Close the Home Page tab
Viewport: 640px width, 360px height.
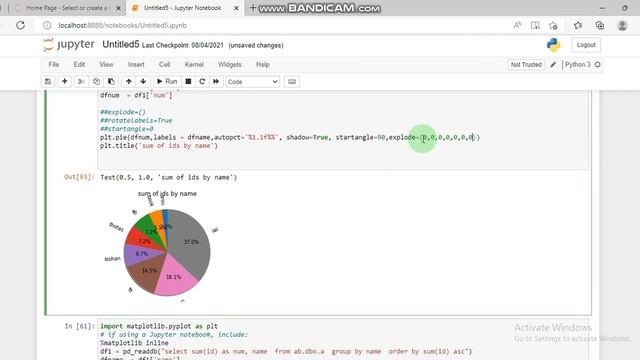point(118,8)
